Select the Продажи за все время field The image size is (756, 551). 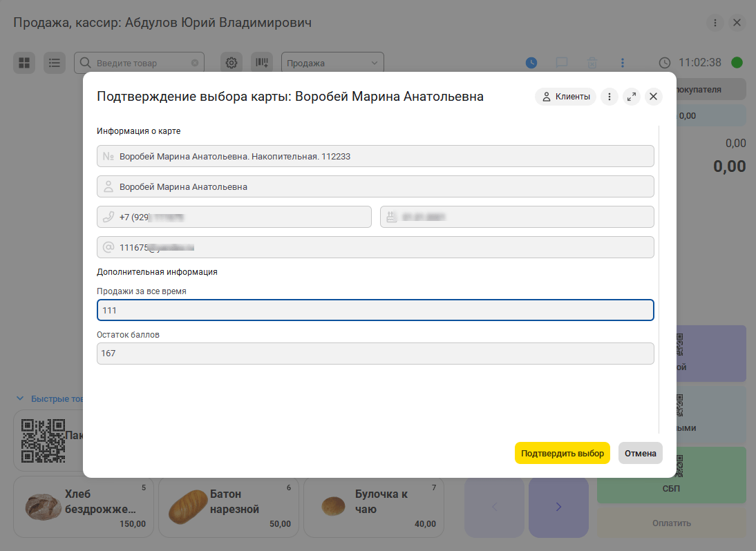coord(375,311)
